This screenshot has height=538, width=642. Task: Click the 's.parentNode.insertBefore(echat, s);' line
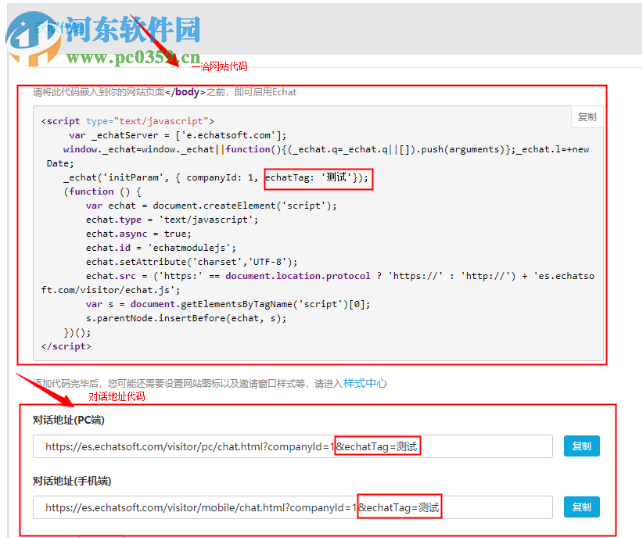point(186,318)
